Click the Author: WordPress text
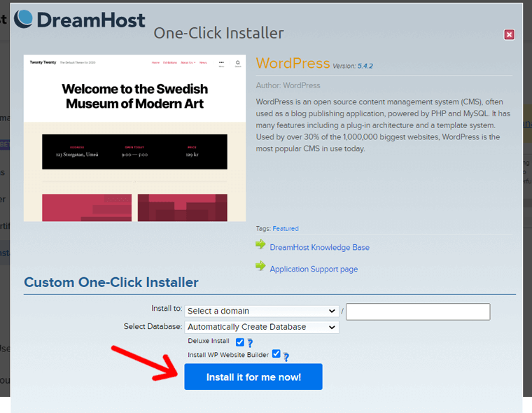The image size is (532, 413). 288,85
